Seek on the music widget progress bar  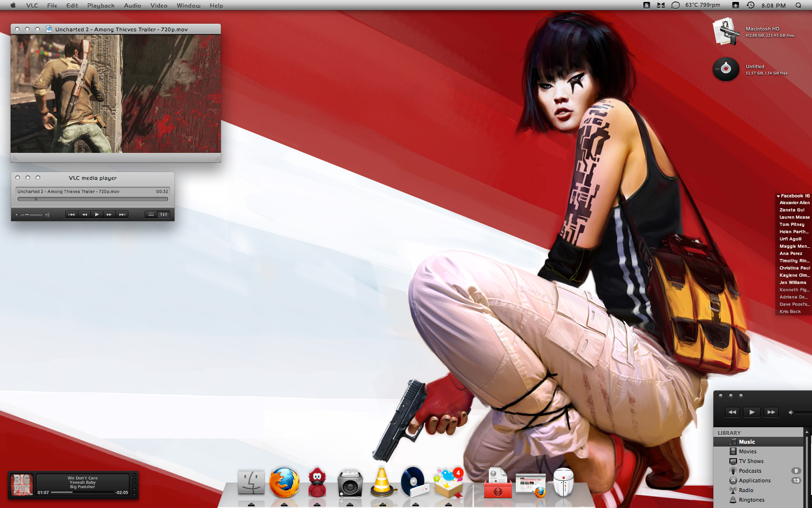82,493
